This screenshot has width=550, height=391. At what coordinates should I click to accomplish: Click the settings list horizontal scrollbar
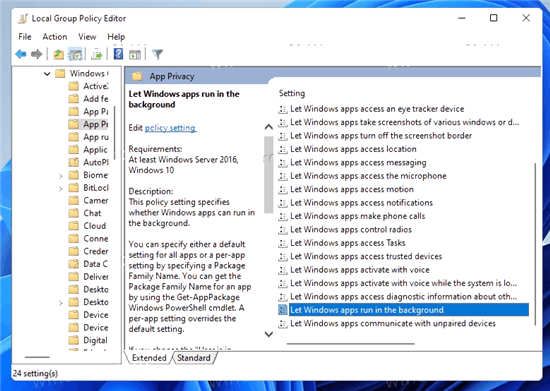pyautogui.click(x=351, y=344)
